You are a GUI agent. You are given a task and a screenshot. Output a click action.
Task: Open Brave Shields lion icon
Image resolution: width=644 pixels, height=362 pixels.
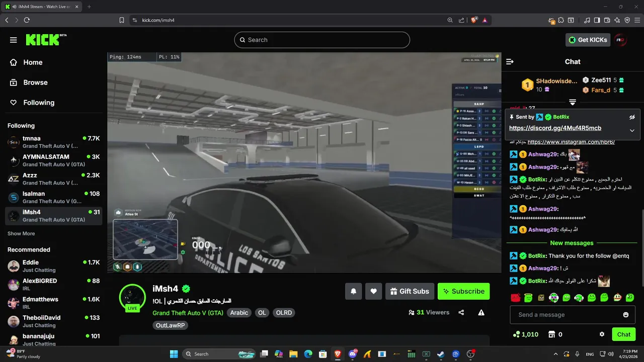(x=474, y=20)
